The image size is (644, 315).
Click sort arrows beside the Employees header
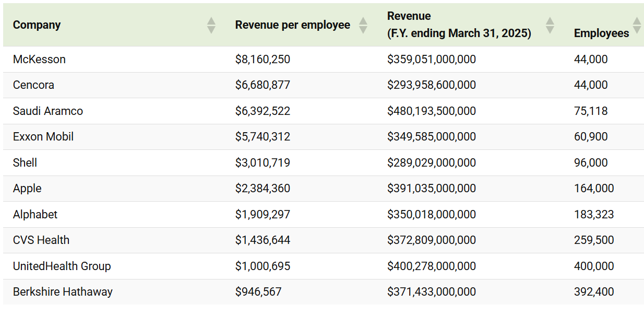point(637,25)
